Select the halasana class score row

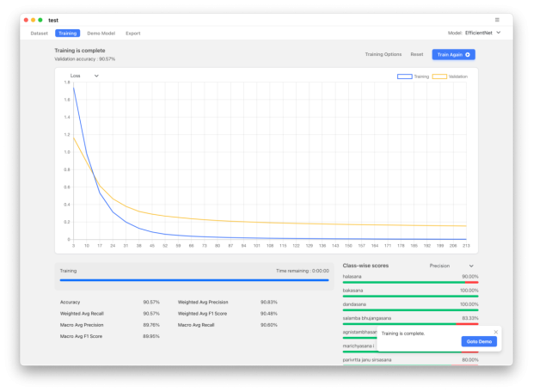[410, 279]
